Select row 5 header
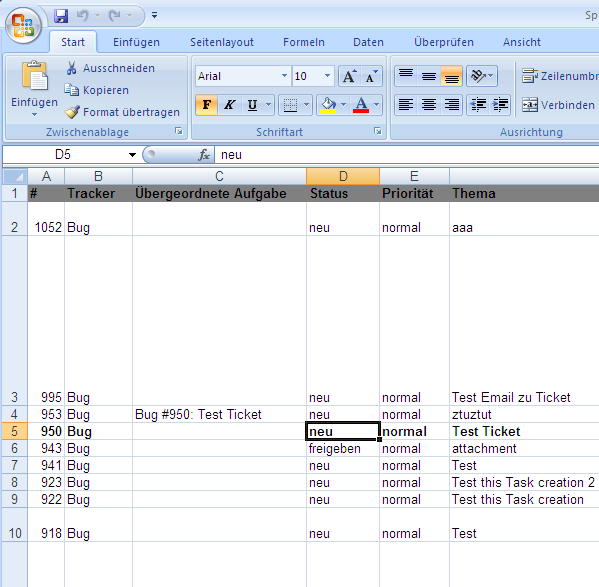This screenshot has height=587, width=599. coord(15,432)
